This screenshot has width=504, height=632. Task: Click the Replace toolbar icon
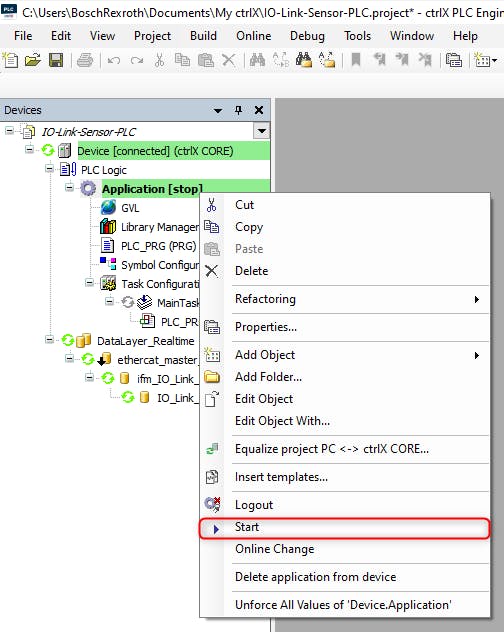tap(281, 60)
